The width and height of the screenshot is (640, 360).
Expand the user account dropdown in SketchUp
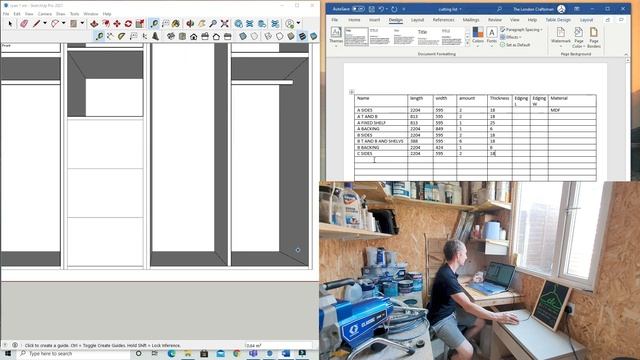tap(298, 24)
